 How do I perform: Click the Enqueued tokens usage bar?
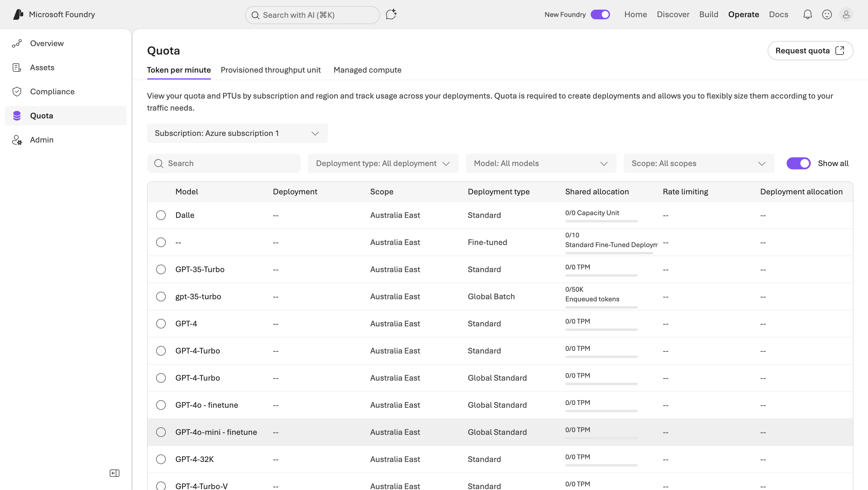pyautogui.click(x=601, y=307)
